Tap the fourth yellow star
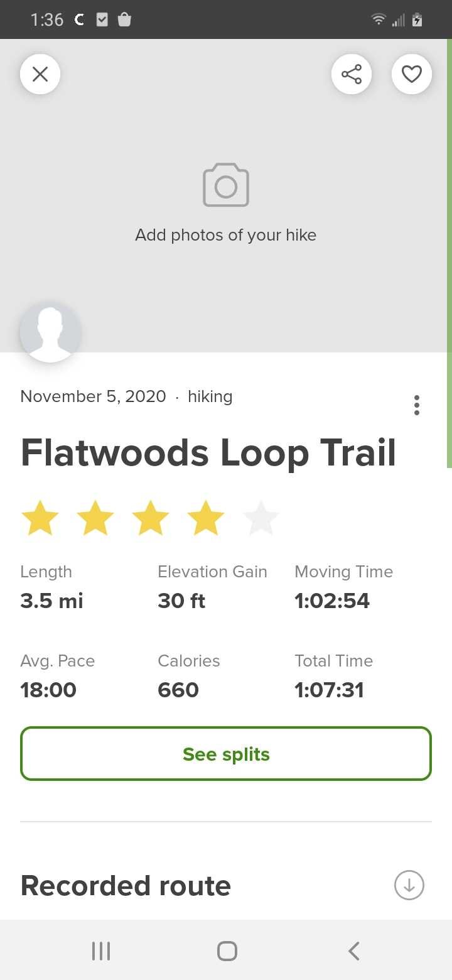This screenshot has width=452, height=980. (206, 519)
